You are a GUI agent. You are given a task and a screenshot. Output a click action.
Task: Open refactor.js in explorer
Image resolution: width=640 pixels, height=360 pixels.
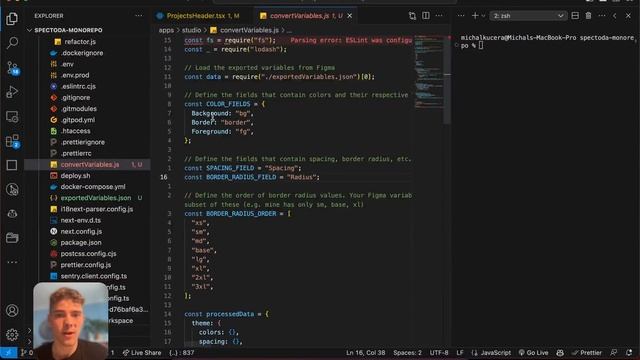80,42
